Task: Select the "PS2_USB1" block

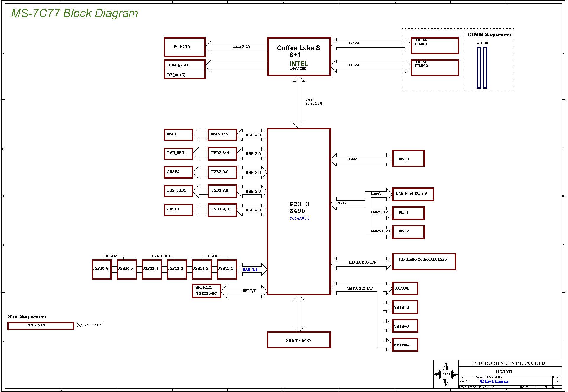Action: 178,191
